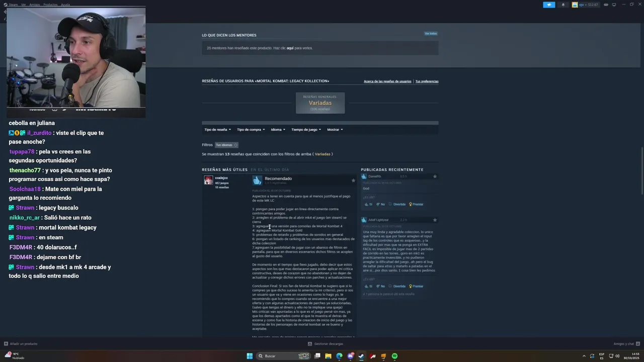Image resolution: width=644 pixels, height=362 pixels.
Task: Open 'Tus preferencias' link
Action: [427, 81]
